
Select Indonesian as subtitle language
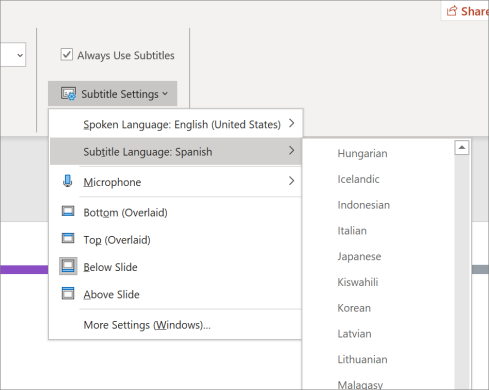click(x=378, y=205)
